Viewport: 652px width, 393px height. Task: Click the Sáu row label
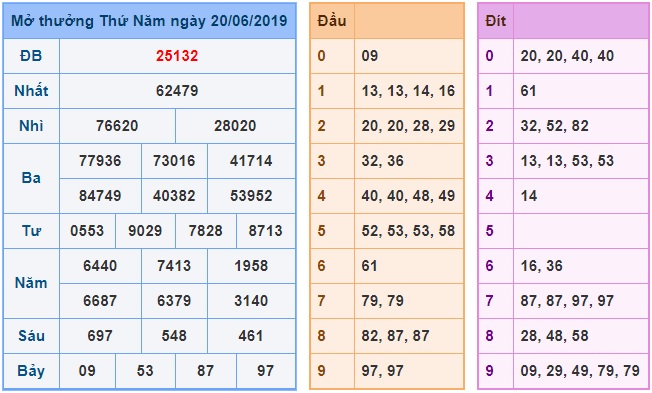click(x=31, y=335)
